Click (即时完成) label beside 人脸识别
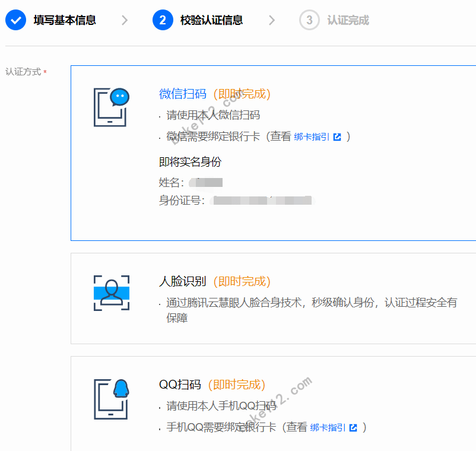The image size is (476, 451). 242,281
